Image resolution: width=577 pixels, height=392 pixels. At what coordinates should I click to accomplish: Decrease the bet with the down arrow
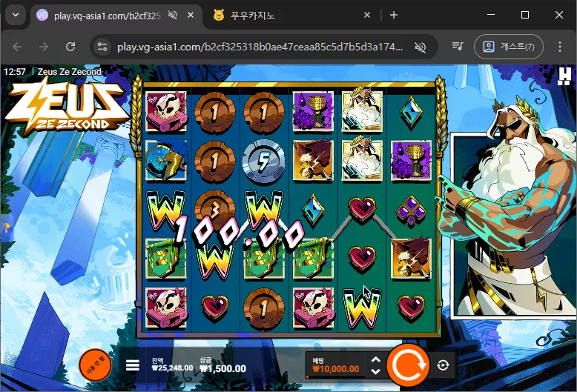point(376,371)
